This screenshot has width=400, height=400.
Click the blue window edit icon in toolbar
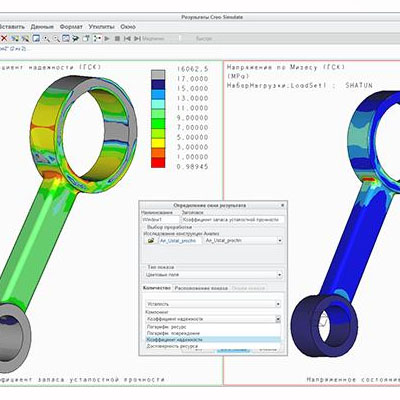[x=36, y=39]
